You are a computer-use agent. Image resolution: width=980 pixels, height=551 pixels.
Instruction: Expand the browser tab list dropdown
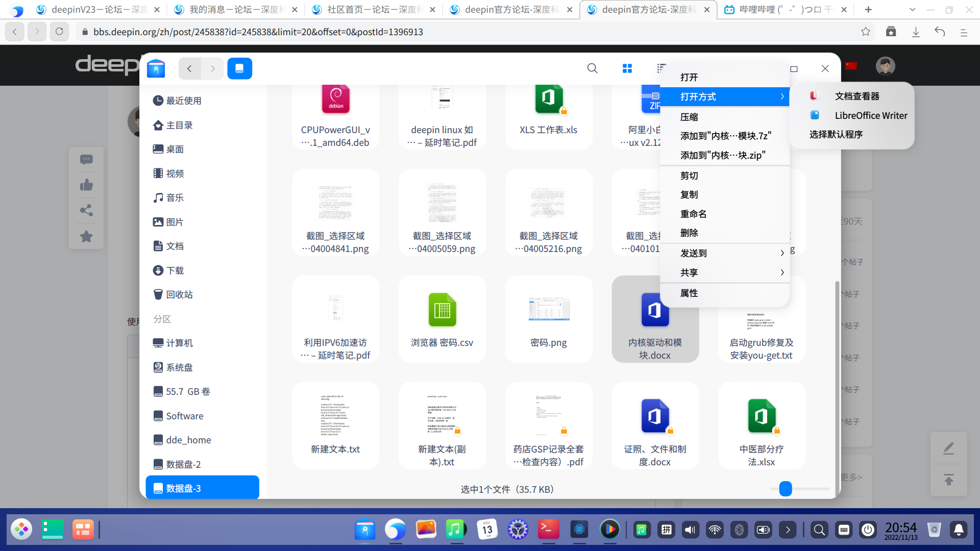913,9
